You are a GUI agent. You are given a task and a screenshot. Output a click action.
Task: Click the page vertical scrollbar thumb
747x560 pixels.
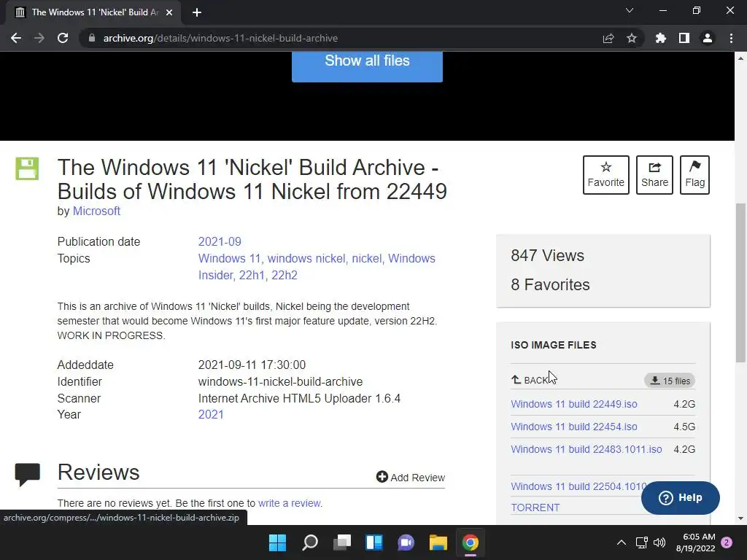click(x=740, y=283)
